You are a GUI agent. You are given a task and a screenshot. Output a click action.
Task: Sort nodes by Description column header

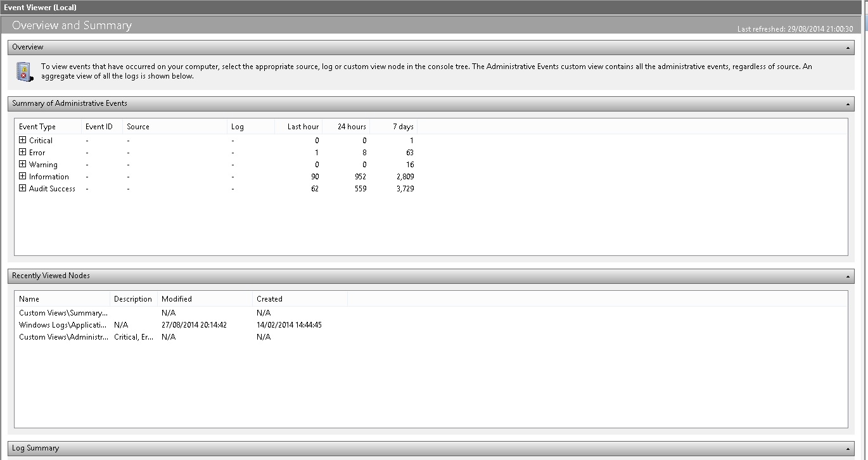(x=134, y=299)
